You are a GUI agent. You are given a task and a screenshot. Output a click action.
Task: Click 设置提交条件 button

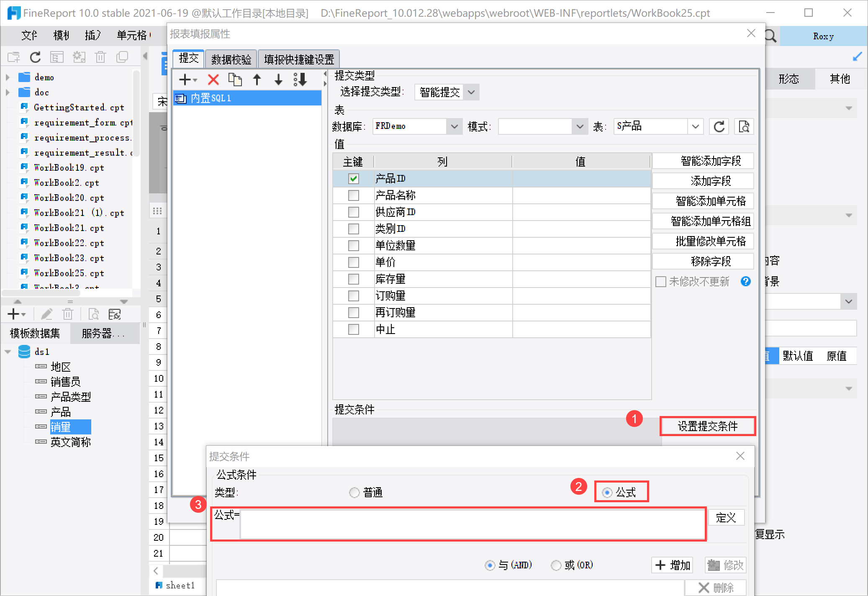point(708,426)
